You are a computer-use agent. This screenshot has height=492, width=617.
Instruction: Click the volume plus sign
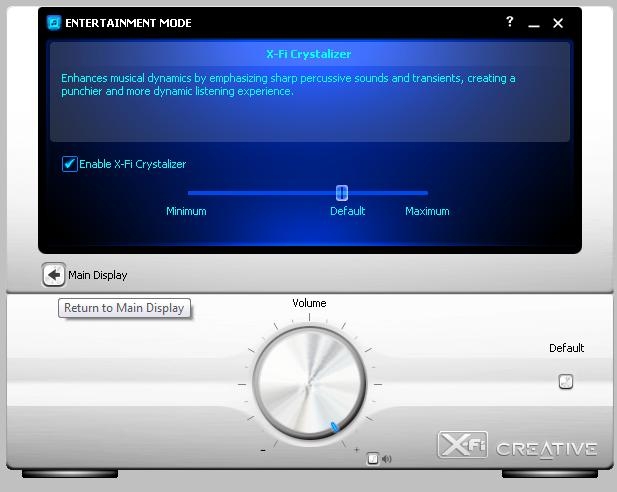(x=357, y=449)
